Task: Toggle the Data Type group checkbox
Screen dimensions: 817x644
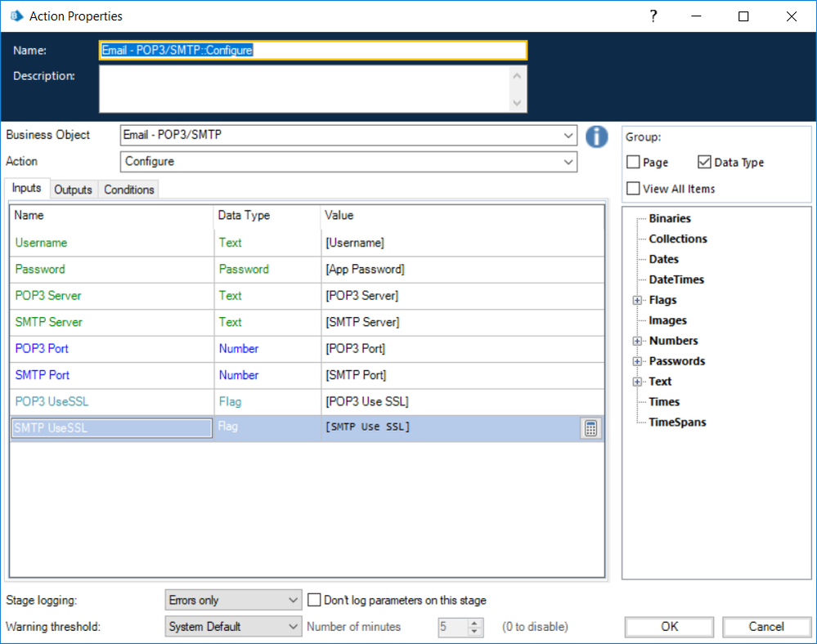Action: pyautogui.click(x=704, y=162)
